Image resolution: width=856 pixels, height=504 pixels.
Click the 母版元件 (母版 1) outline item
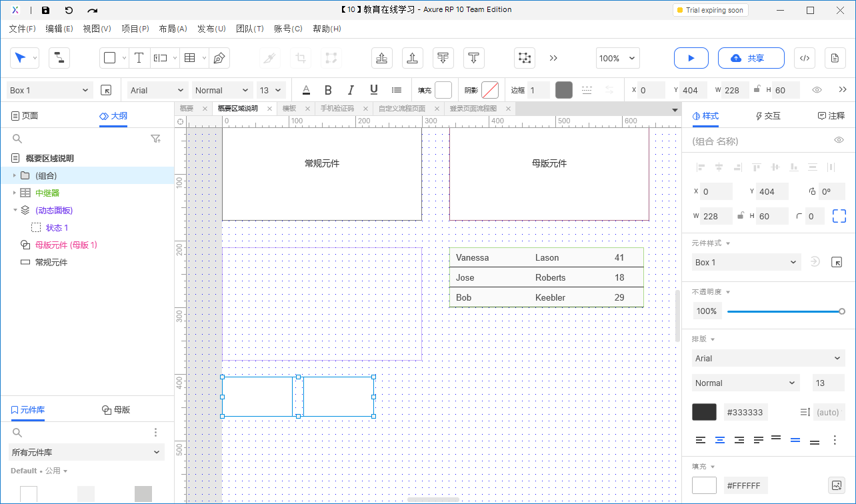click(66, 245)
